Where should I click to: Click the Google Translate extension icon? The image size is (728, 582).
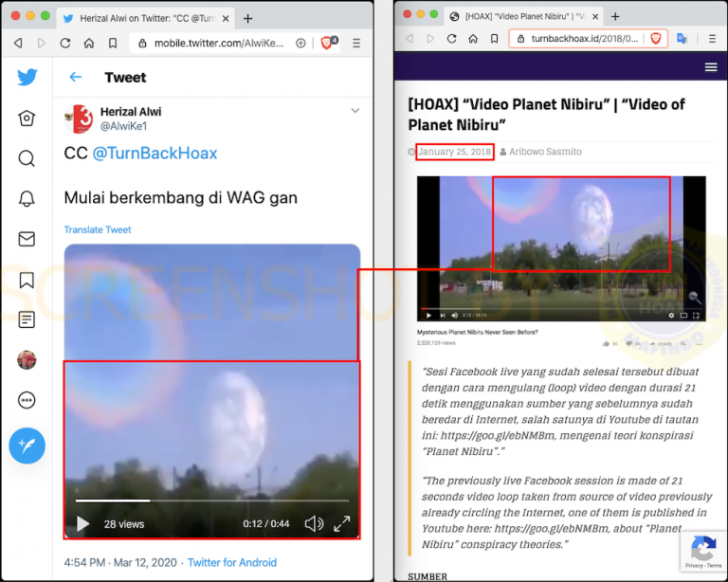pos(682,39)
